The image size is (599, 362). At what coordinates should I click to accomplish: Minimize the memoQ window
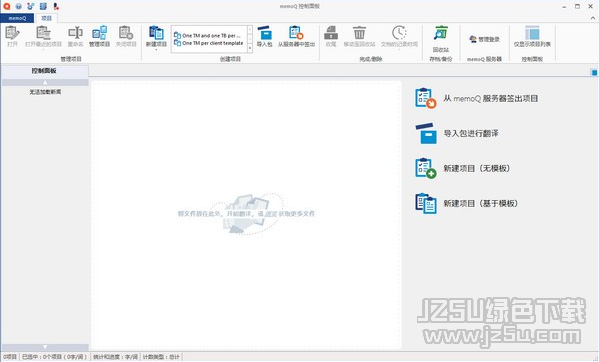[x=565, y=6]
